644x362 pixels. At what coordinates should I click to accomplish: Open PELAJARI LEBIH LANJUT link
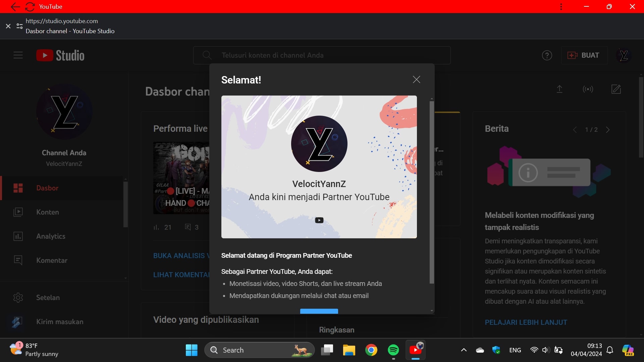[x=526, y=322]
